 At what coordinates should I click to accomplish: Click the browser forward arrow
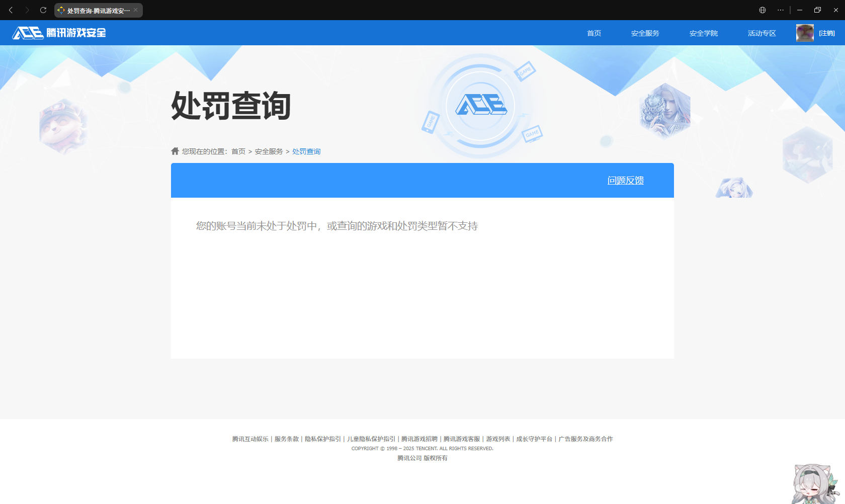click(x=27, y=10)
